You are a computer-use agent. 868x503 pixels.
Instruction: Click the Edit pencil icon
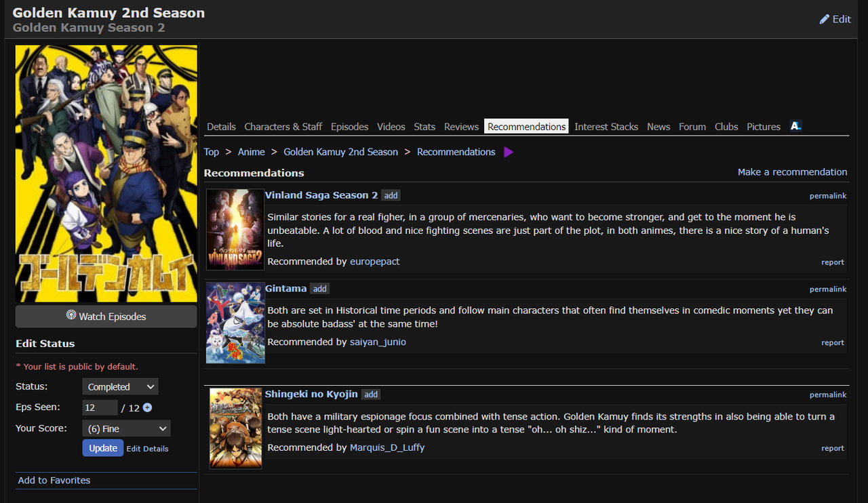point(824,19)
